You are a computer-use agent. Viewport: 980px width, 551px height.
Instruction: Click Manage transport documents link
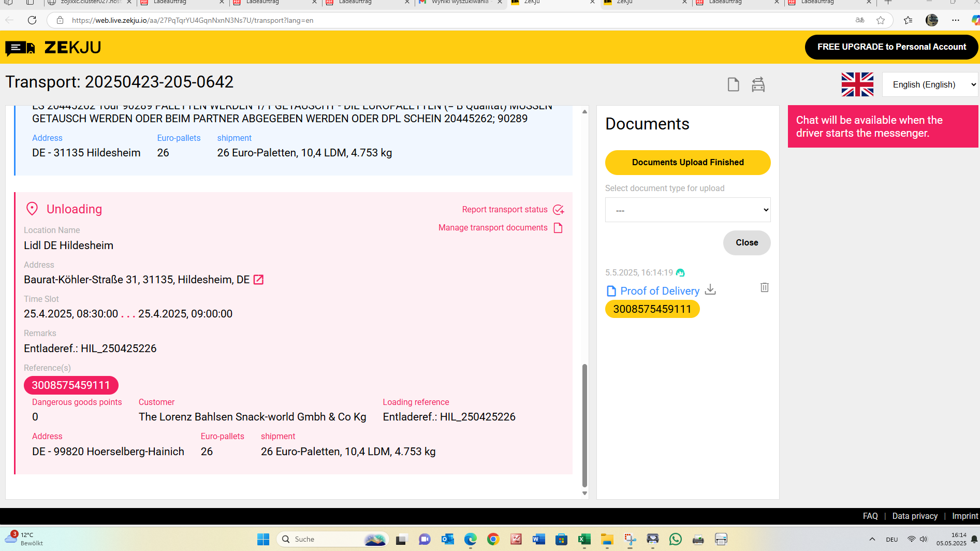pos(493,228)
